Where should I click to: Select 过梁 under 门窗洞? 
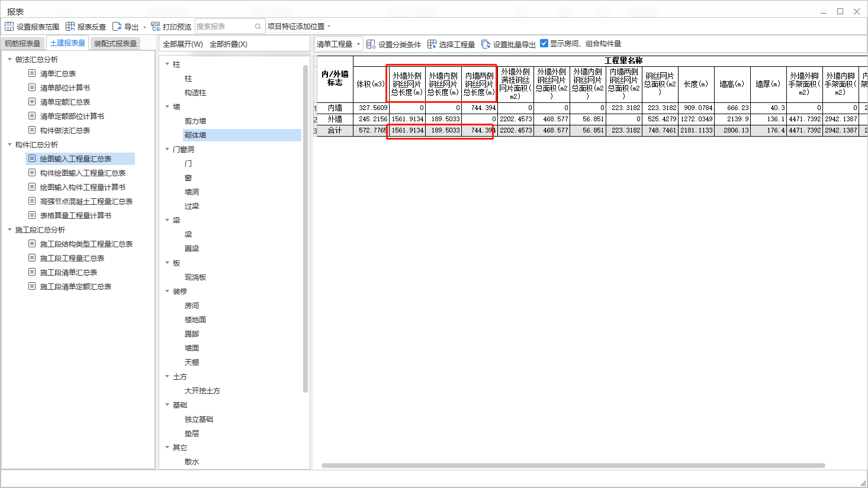192,206
